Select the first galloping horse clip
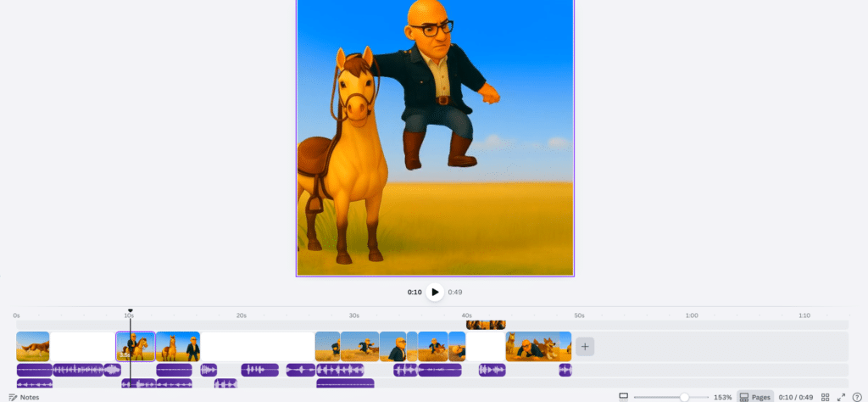Screen dimensions: 868x402 [33, 346]
